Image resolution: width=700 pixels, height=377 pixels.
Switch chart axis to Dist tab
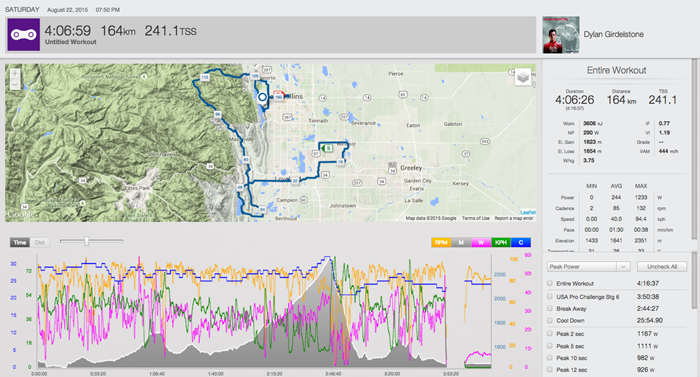click(x=40, y=243)
